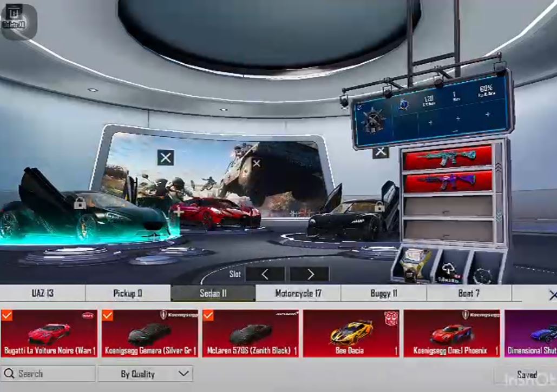
Task: Uncheck the Koenigsegg Gemera checkbox
Action: (x=107, y=315)
